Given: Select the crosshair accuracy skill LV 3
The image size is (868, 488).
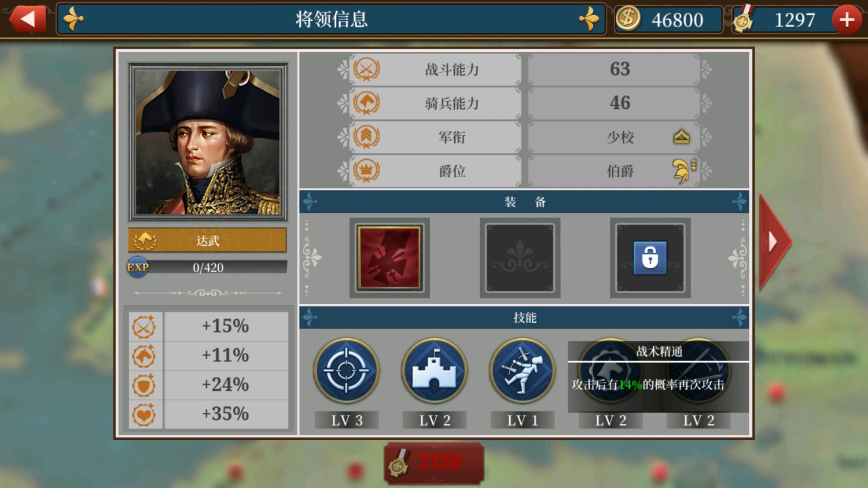Looking at the screenshot, I should click(x=347, y=371).
